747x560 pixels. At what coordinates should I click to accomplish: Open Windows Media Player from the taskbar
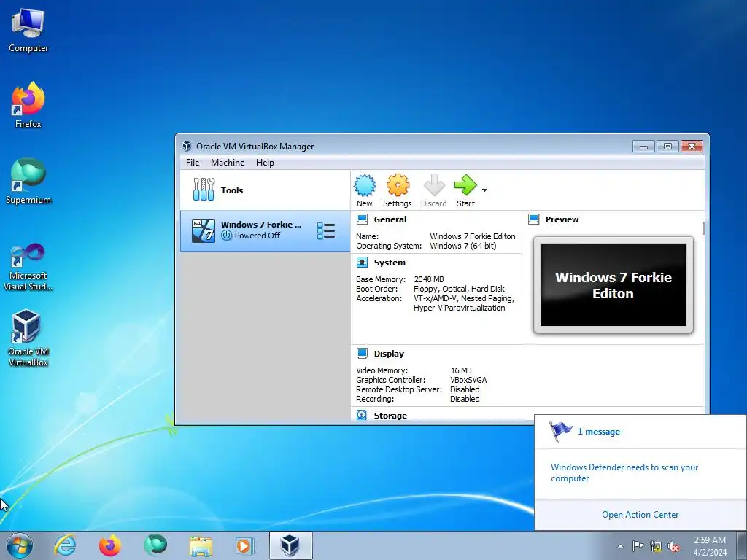[x=245, y=545]
